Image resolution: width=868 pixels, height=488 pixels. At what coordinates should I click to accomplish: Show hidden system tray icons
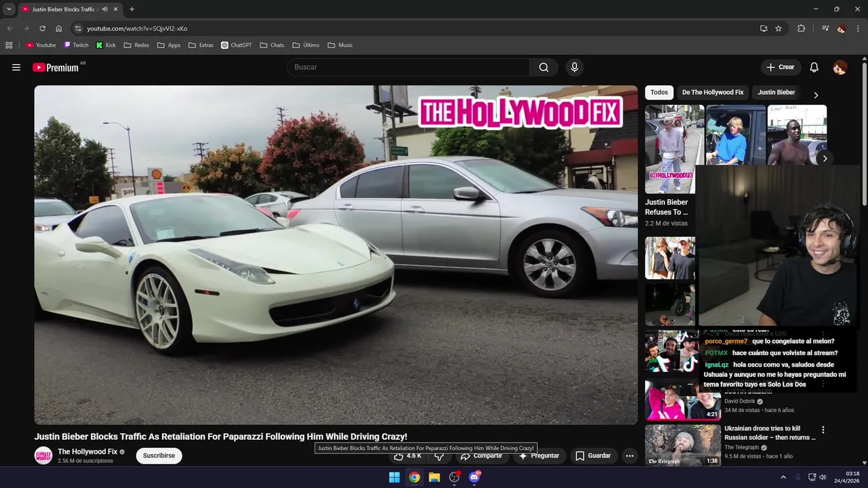pos(783,477)
